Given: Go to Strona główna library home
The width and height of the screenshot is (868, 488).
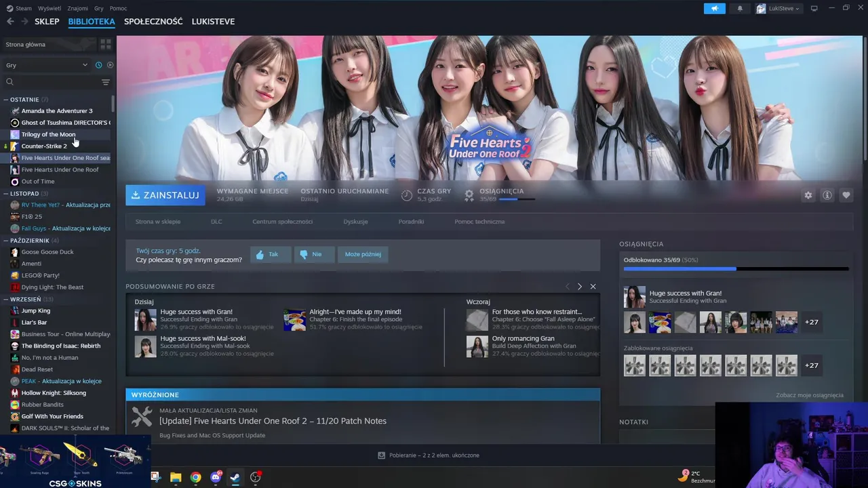Looking at the screenshot, I should (x=49, y=44).
